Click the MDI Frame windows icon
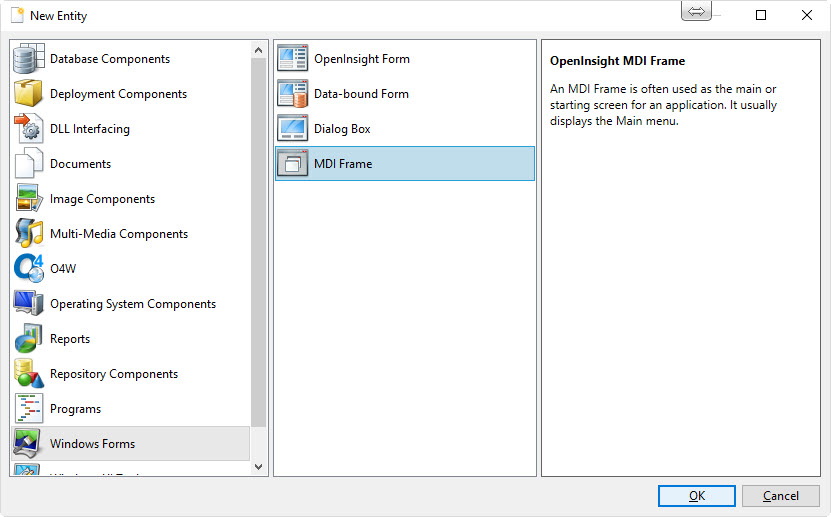The width and height of the screenshot is (831, 517). pos(293,164)
